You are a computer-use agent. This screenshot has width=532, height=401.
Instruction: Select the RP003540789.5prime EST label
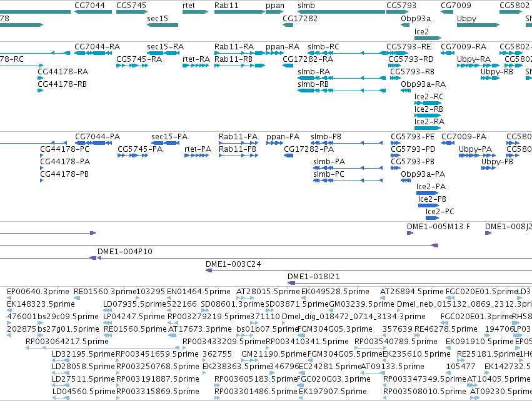pos(396,341)
